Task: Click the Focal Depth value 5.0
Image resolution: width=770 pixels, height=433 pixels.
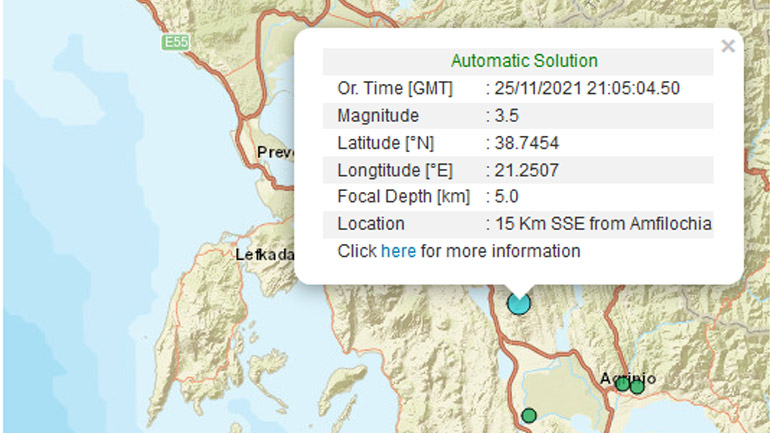Action: 503,197
